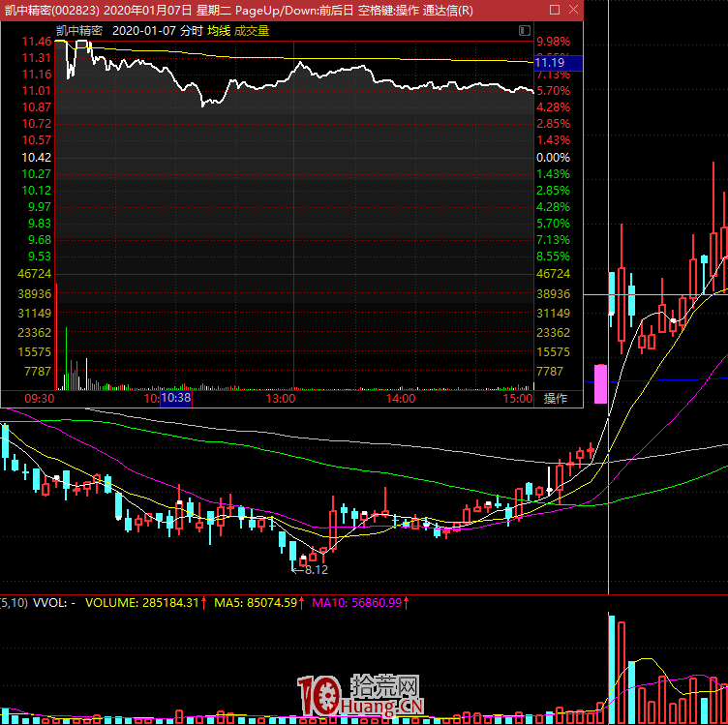Click the 09:30 opening time label
The image size is (728, 725).
39,398
